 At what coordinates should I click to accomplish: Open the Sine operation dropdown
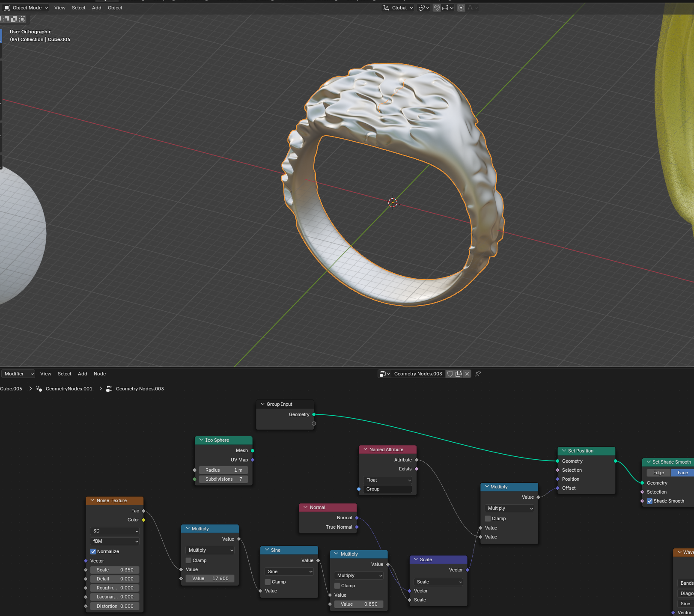tap(289, 571)
